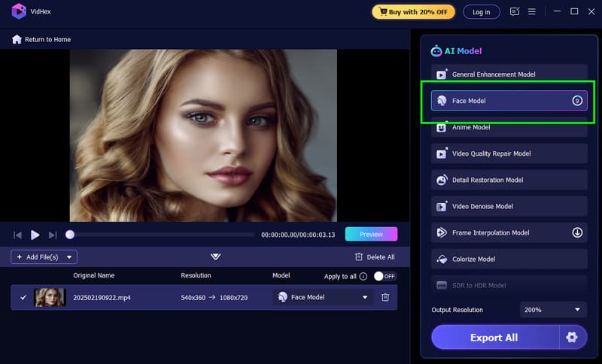The height and width of the screenshot is (364, 602).
Task: Click the home icon beside Return to Home
Action: pos(17,39)
